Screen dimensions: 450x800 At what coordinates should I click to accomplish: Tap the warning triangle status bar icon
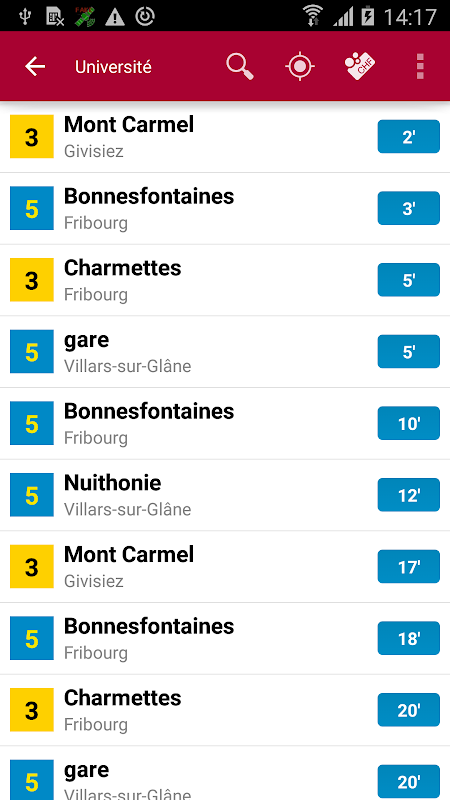(x=115, y=17)
